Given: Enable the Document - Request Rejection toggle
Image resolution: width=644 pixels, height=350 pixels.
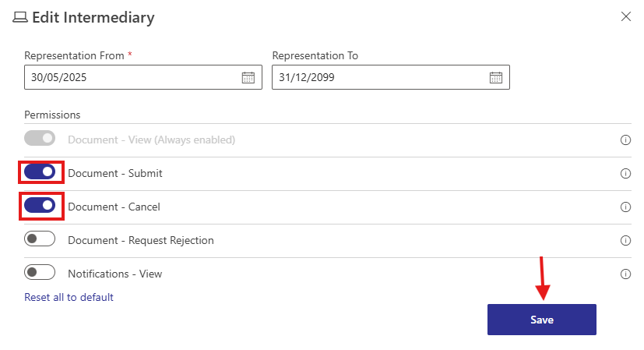Looking at the screenshot, I should point(40,239).
